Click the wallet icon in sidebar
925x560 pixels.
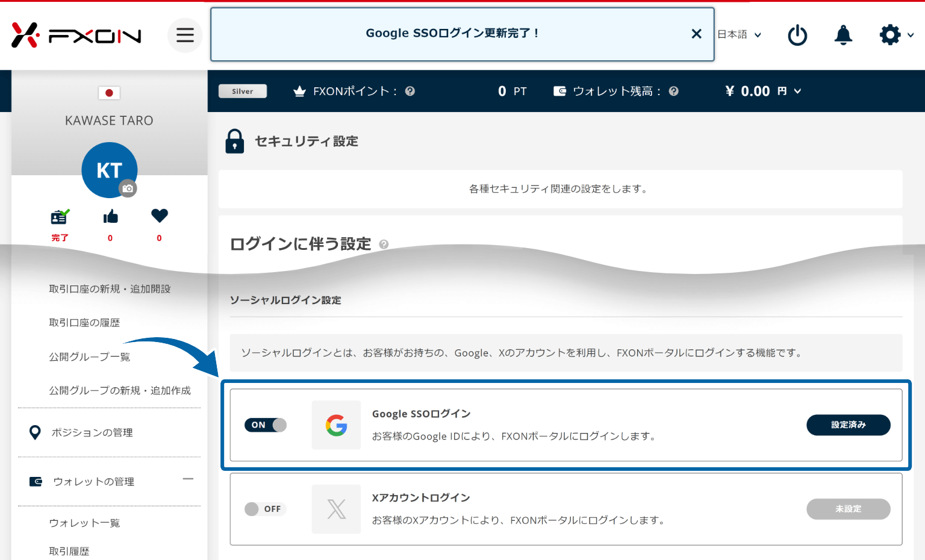(x=36, y=482)
